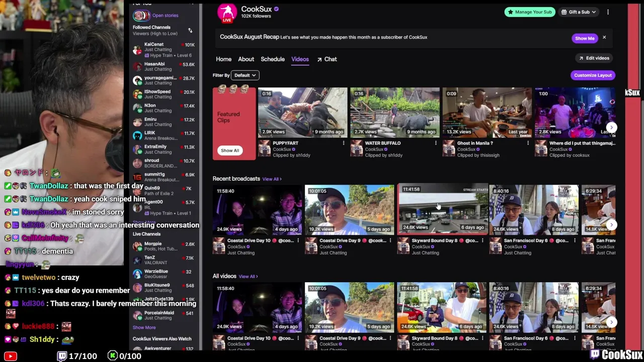Click PUPPYFART clip channel avatar
Screen dimensions: 644x362
pos(264,149)
